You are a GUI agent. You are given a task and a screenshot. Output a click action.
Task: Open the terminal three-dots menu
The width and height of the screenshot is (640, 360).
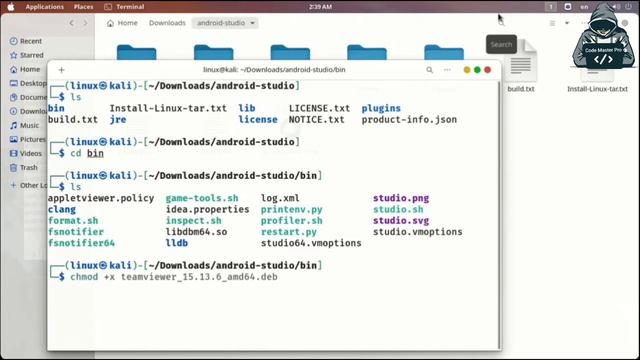(x=447, y=70)
